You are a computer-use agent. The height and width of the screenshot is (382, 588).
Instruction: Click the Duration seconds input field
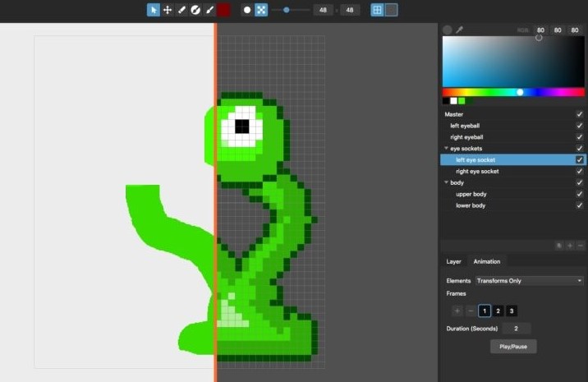pos(516,329)
